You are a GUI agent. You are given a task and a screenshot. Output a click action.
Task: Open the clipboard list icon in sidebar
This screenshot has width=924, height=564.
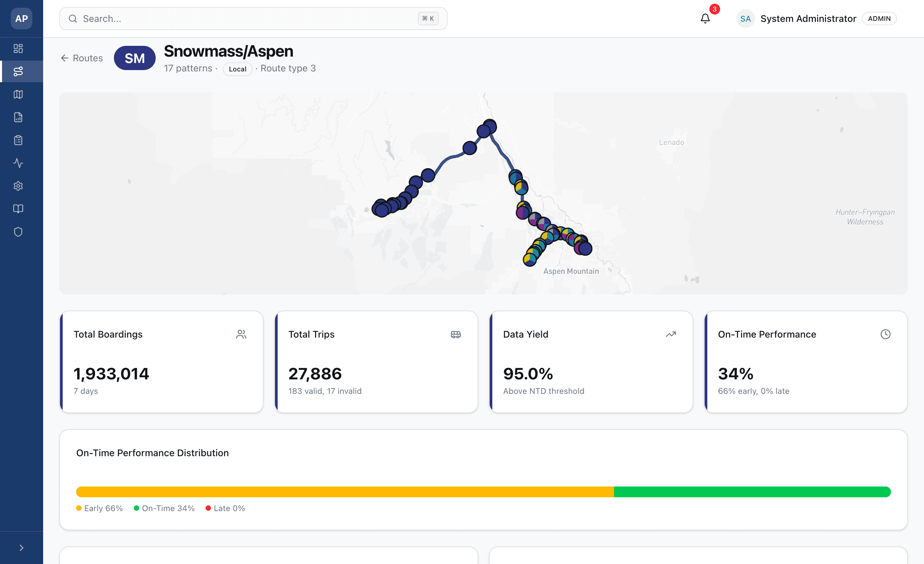click(18, 140)
